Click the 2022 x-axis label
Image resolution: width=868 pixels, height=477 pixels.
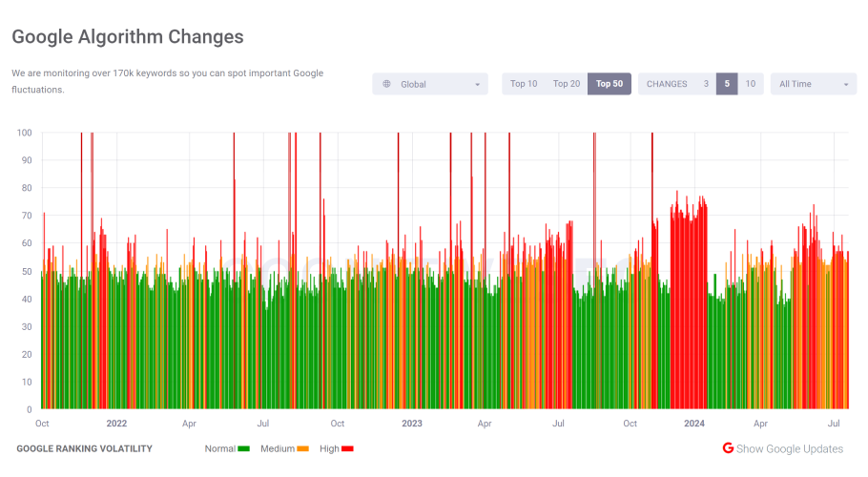pos(116,424)
